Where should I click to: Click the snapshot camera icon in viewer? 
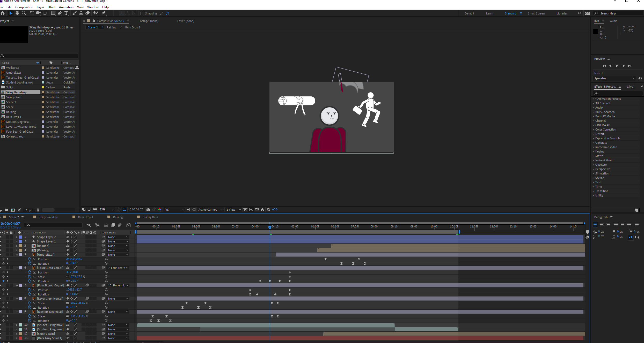coord(148,209)
